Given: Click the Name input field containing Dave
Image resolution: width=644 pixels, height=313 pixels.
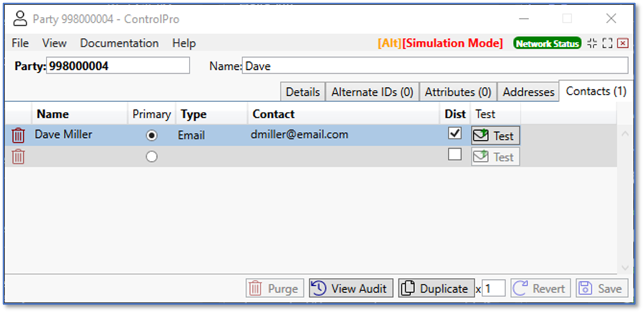Looking at the screenshot, I should 435,66.
